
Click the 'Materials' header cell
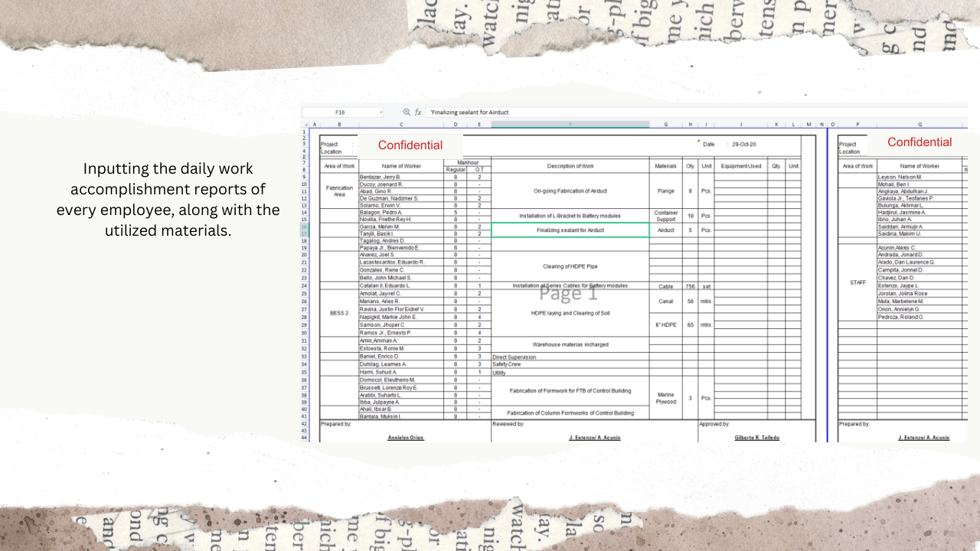[666, 166]
